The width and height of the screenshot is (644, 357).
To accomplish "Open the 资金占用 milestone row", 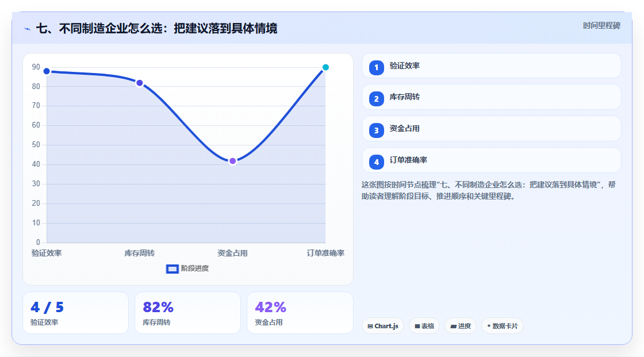I will (x=491, y=129).
